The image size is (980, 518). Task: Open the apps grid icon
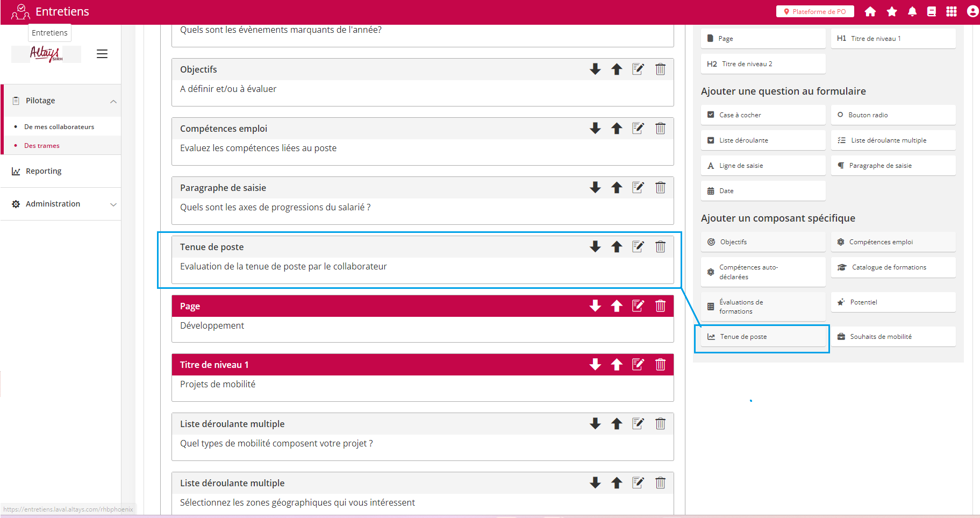952,12
